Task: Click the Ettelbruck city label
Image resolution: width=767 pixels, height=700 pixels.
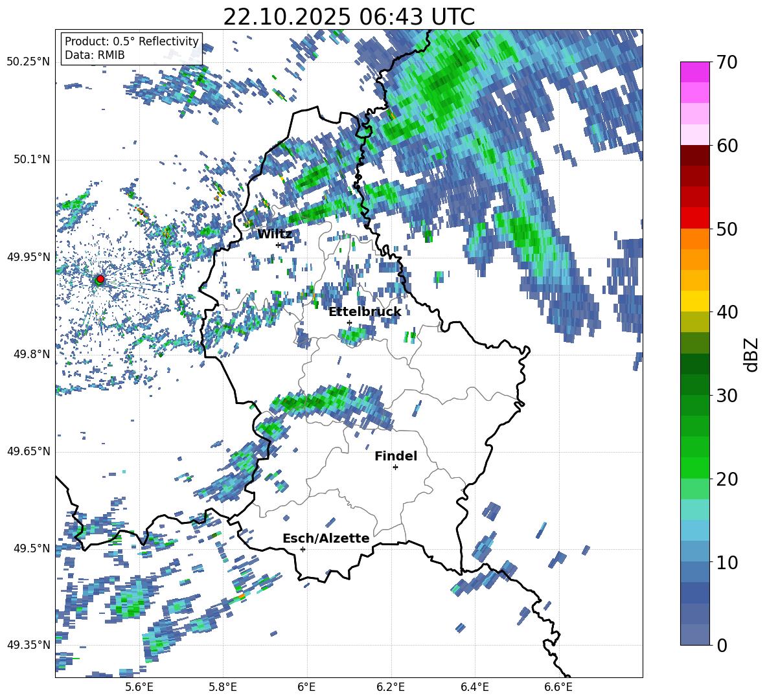Action: [x=365, y=312]
